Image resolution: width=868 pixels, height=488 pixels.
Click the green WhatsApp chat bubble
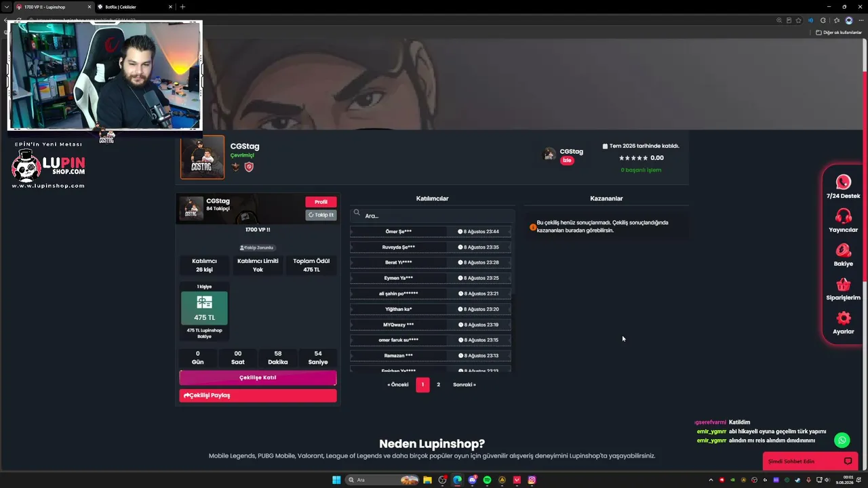coord(842,440)
